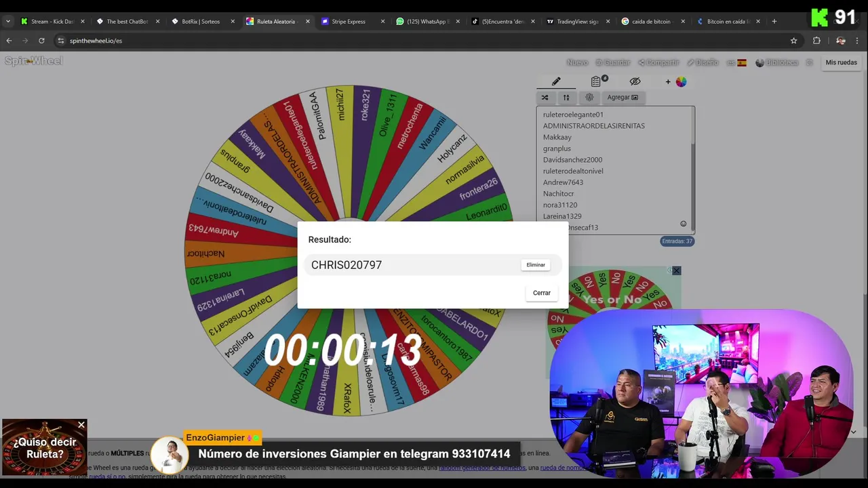Screen dimensions: 868x488
Task: Add a new color wheel with plus icon
Action: (676, 81)
